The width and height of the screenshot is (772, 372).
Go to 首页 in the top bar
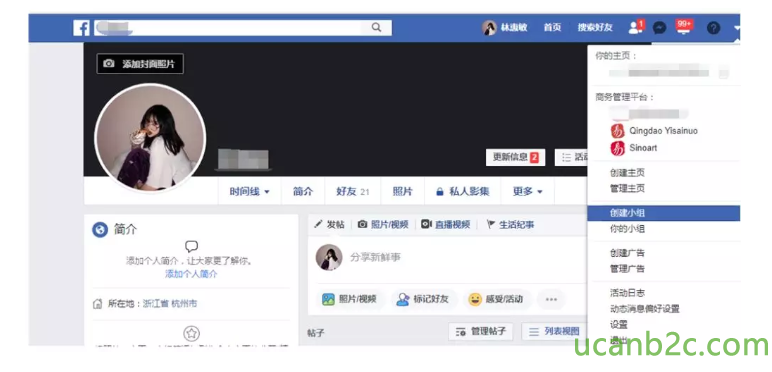[x=552, y=28]
